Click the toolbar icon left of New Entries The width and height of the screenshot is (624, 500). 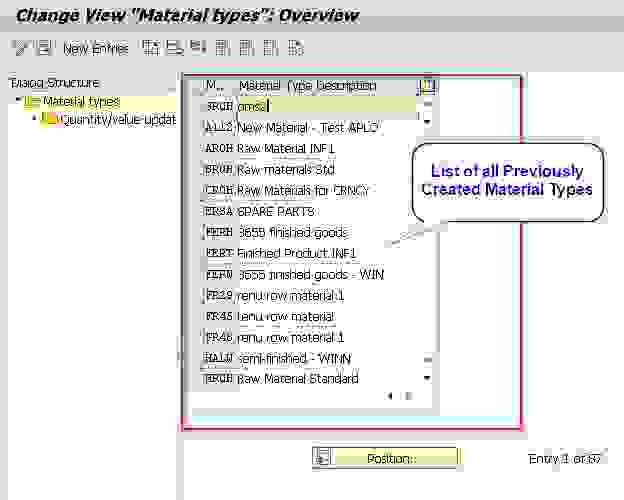45,47
